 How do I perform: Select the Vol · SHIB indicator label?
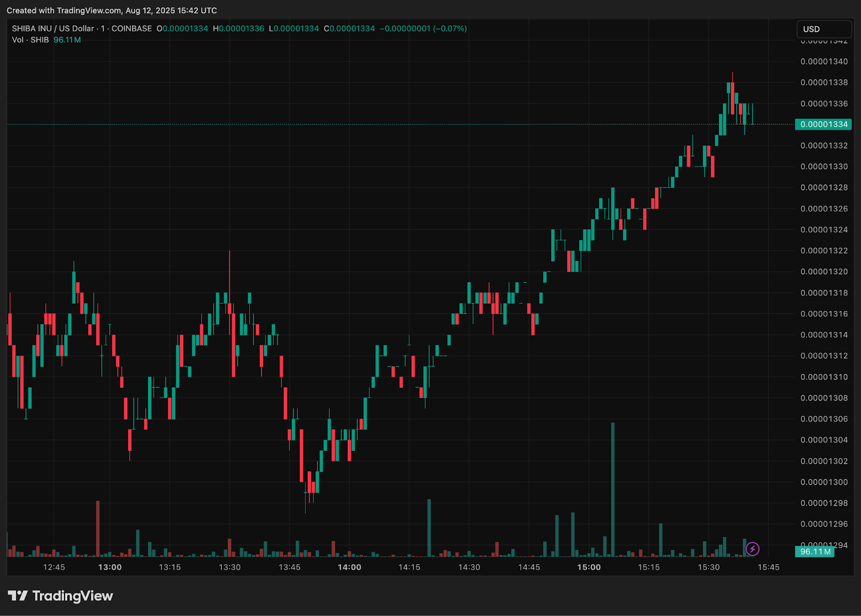coord(30,40)
